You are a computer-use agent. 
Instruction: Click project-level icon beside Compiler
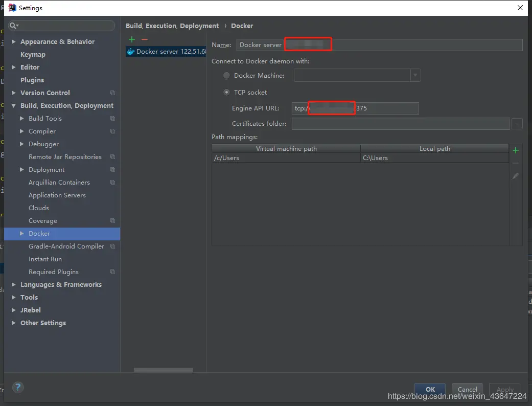coord(112,131)
